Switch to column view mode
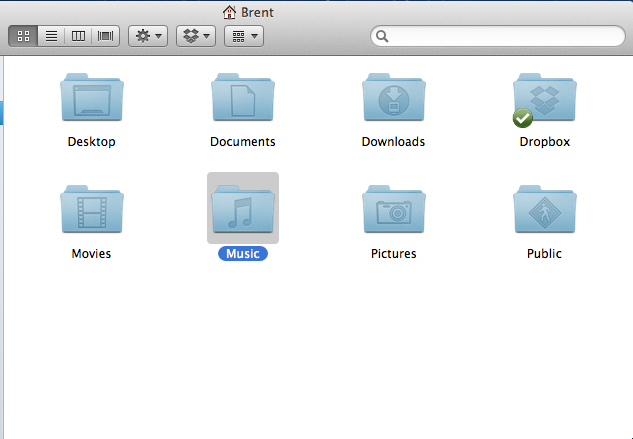The height and width of the screenshot is (439, 633). [78, 36]
